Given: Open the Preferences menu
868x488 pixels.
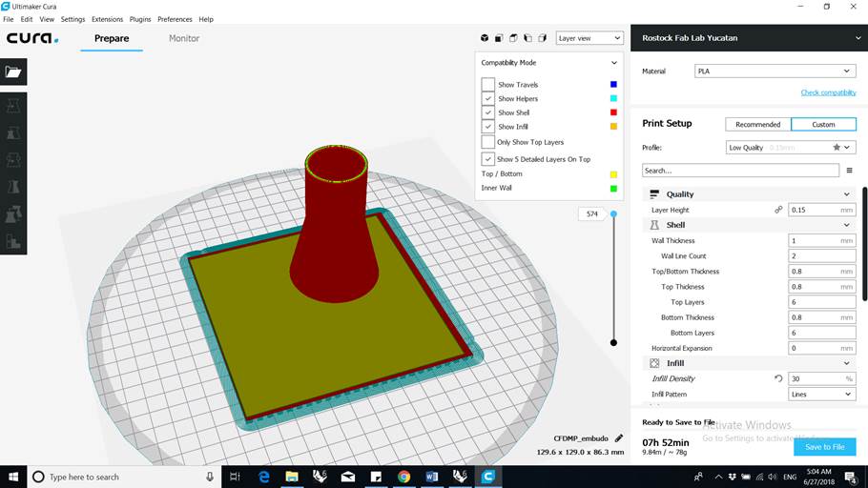Looking at the screenshot, I should click(175, 19).
